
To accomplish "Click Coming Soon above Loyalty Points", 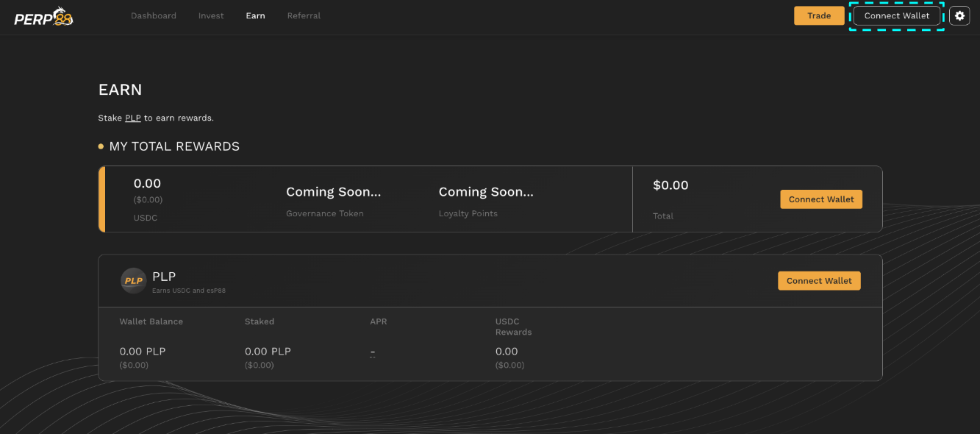I will coord(486,192).
